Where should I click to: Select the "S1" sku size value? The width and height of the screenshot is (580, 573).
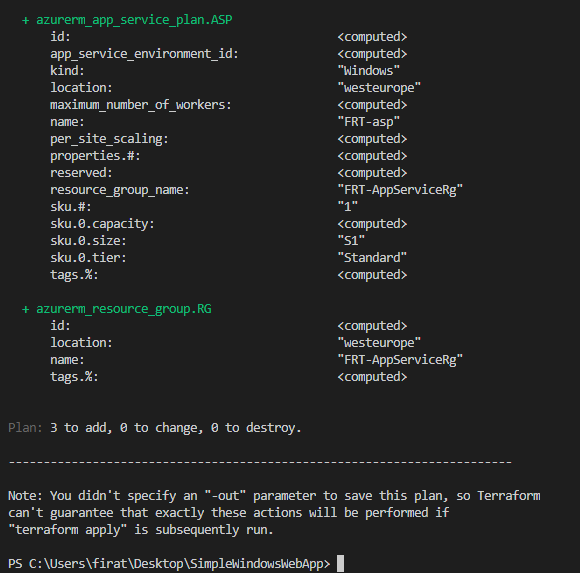pos(351,241)
